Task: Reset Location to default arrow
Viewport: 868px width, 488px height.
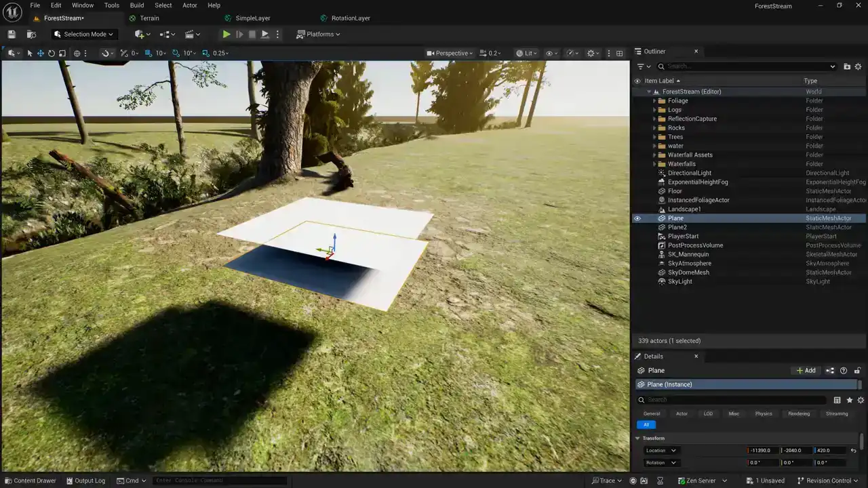Action: [x=853, y=451]
